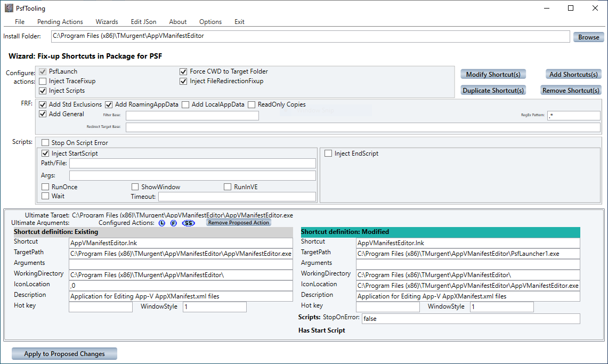608x364 pixels.
Task: Click the StartScript Path/File field
Action: tap(193, 163)
